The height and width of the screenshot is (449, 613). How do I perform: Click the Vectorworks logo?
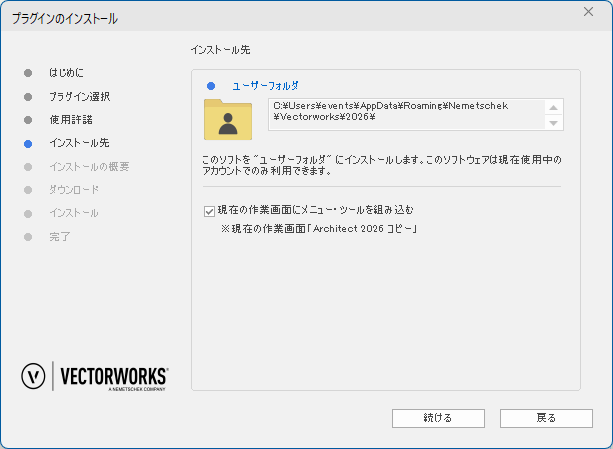tap(95, 376)
